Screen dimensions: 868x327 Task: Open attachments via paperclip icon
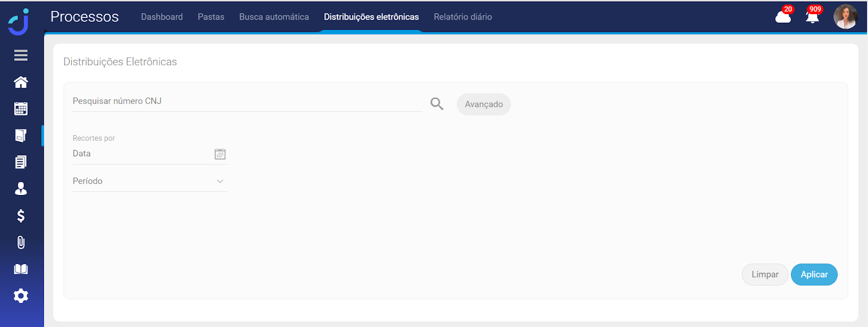tap(21, 242)
